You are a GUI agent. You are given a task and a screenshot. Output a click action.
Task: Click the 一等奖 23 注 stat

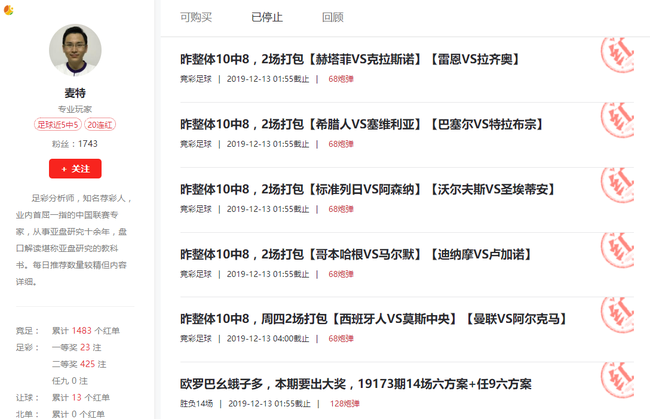coord(77,347)
